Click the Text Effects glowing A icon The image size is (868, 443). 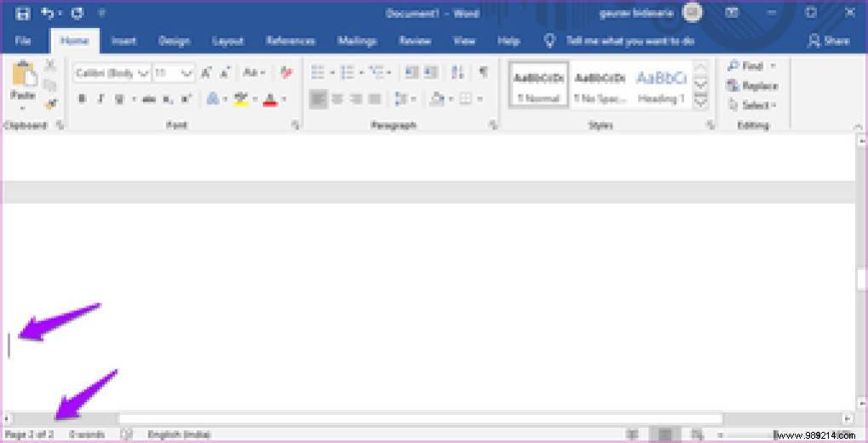click(x=213, y=99)
